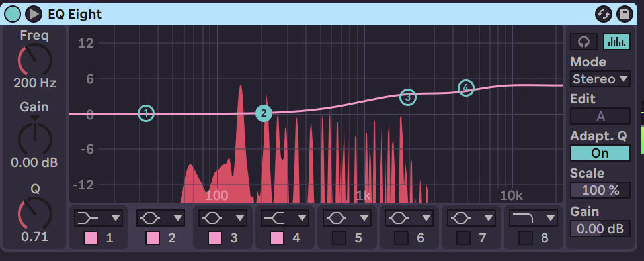
Task: Open filter type dropdown for band 1
Action: click(99, 218)
